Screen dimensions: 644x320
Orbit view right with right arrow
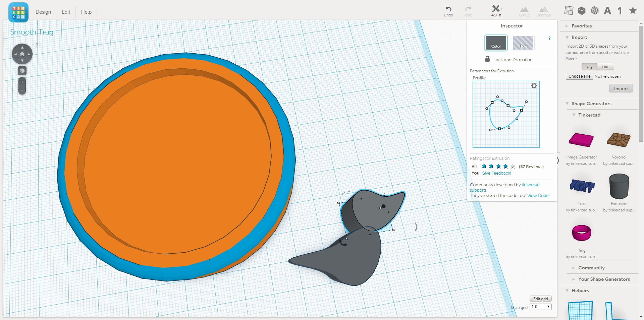point(29,54)
